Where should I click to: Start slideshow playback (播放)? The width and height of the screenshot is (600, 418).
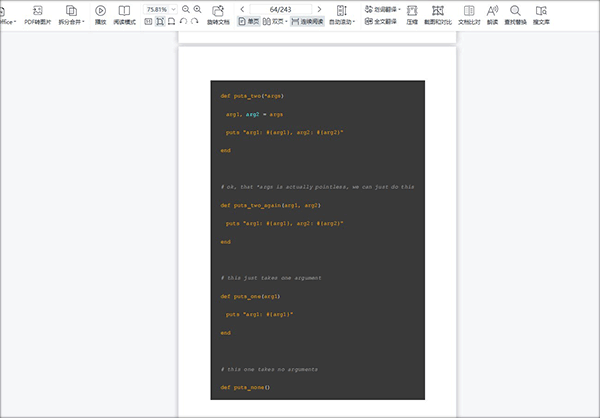(100, 15)
